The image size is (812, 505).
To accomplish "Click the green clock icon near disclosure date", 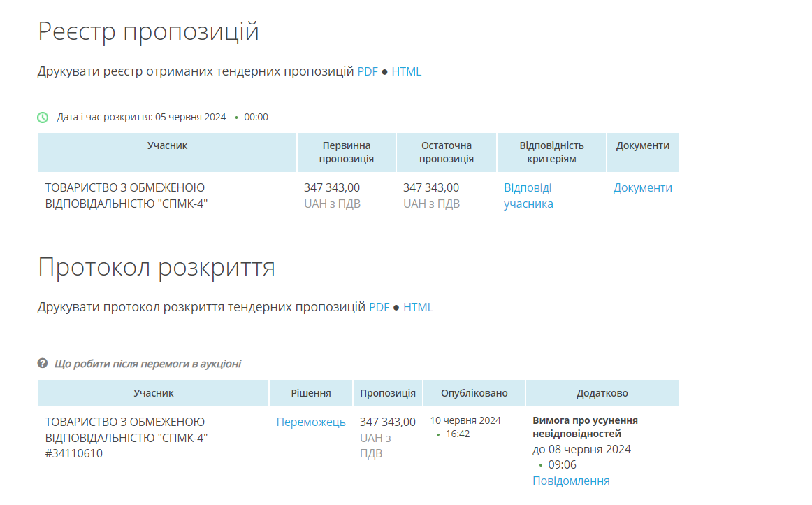I will tap(43, 118).
